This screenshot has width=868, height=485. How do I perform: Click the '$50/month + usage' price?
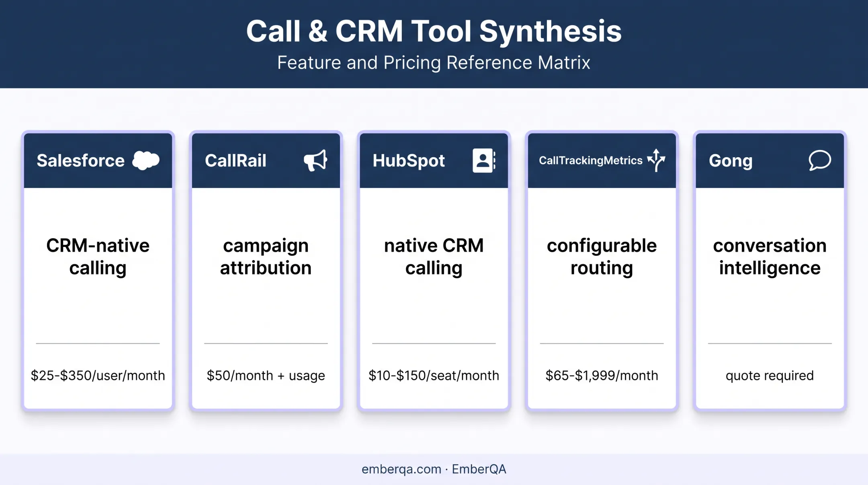[266, 375]
